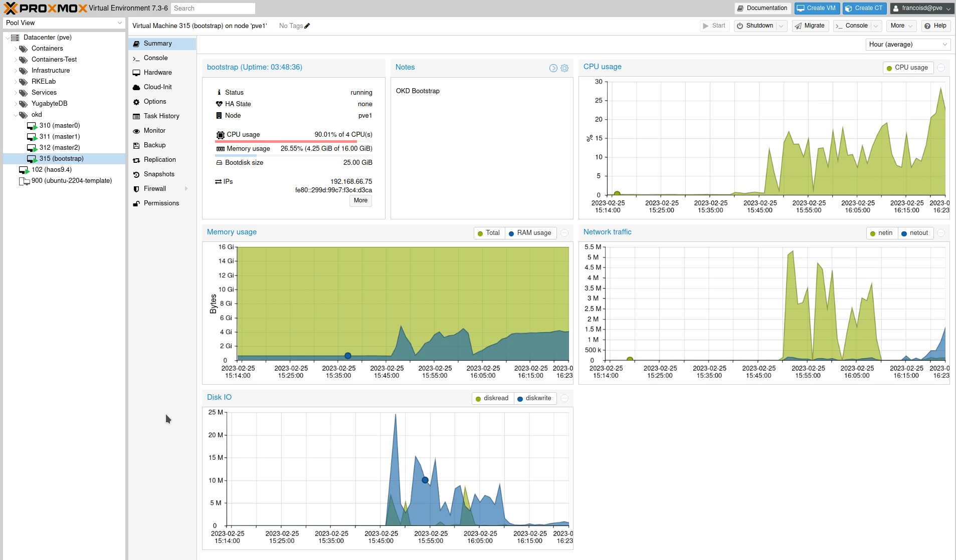Open the More actions dropdown
956x560 pixels.
(901, 26)
